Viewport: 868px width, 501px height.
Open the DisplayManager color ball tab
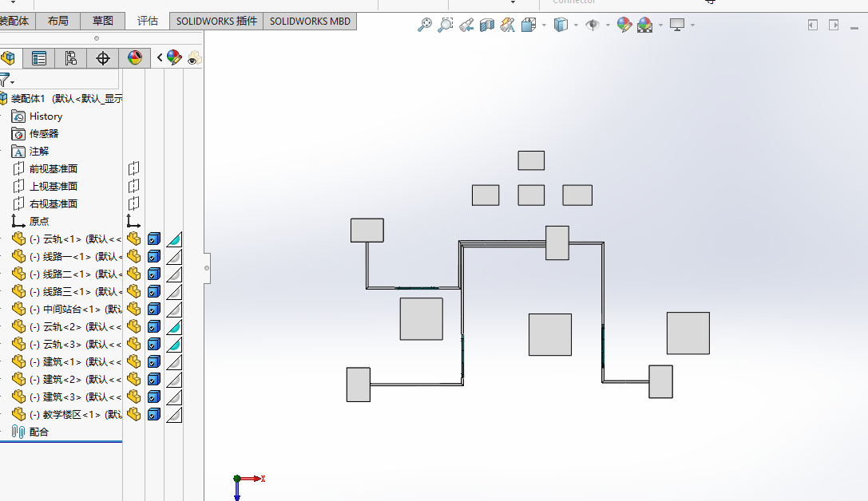click(x=134, y=58)
